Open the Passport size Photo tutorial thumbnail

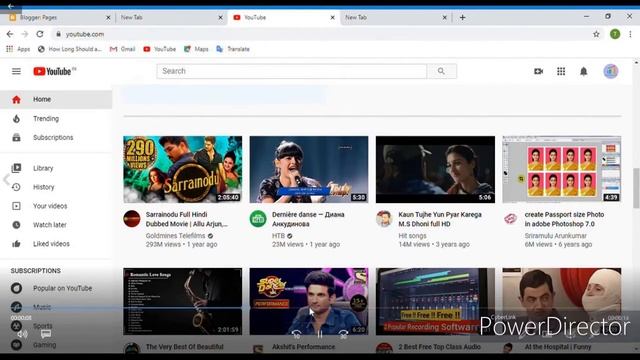pos(562,169)
